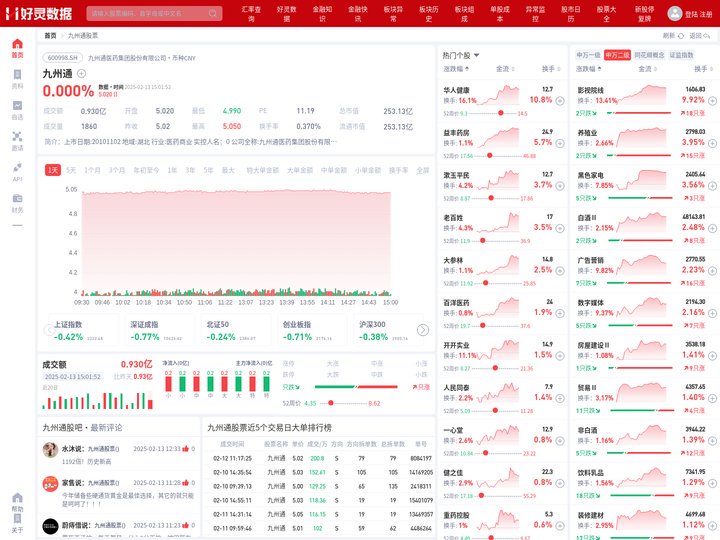Open 金融知识 in top navigation

[x=322, y=14]
